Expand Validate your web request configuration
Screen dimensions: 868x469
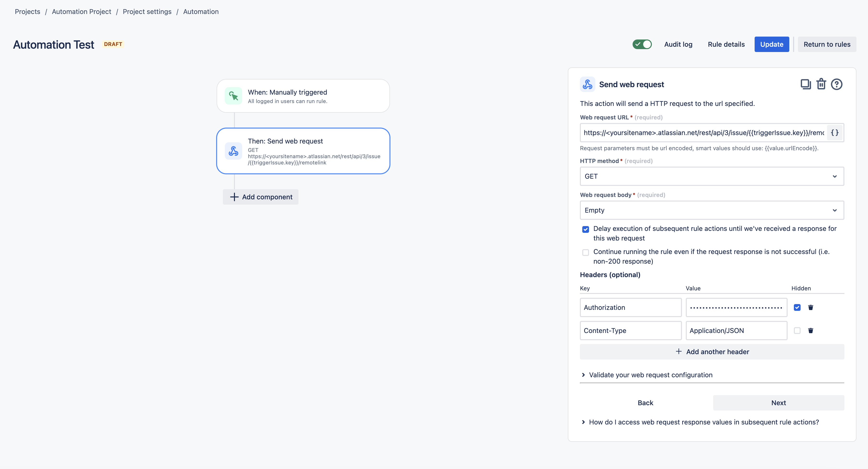click(650, 375)
